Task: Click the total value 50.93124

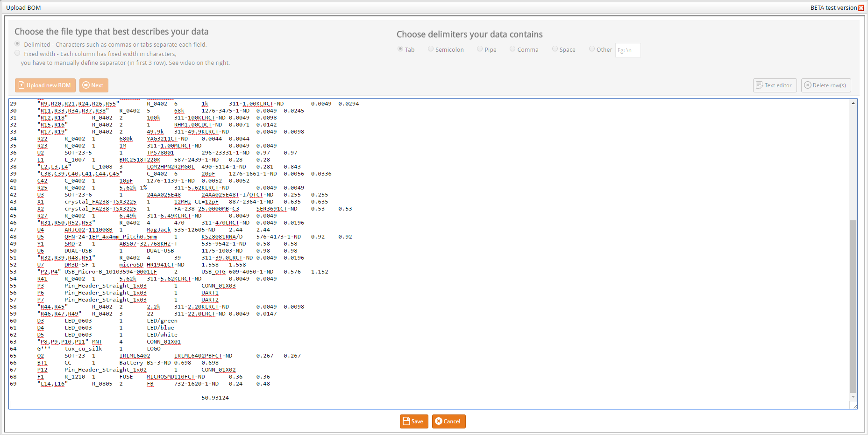Action: (215, 398)
